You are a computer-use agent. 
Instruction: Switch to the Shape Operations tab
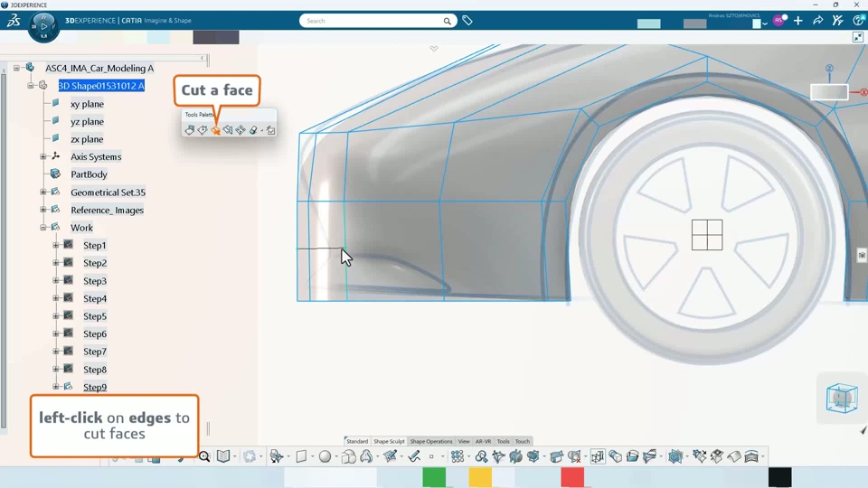coord(431,442)
